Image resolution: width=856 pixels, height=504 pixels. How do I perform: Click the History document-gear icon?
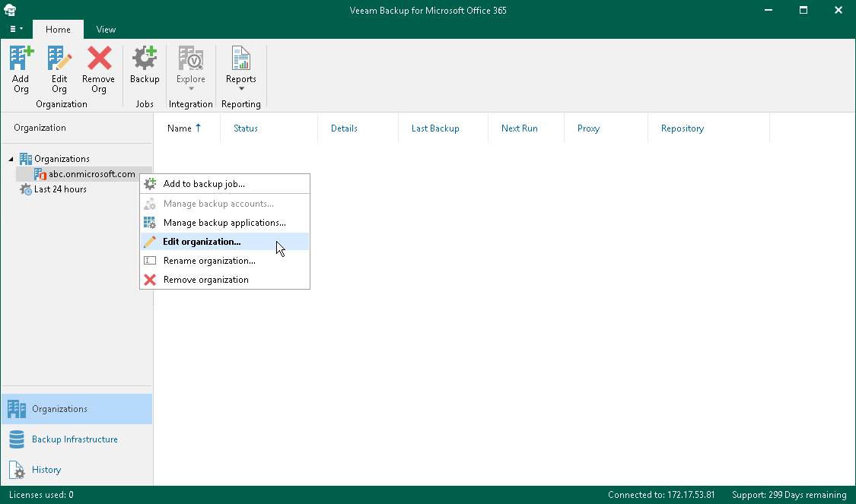coord(17,470)
